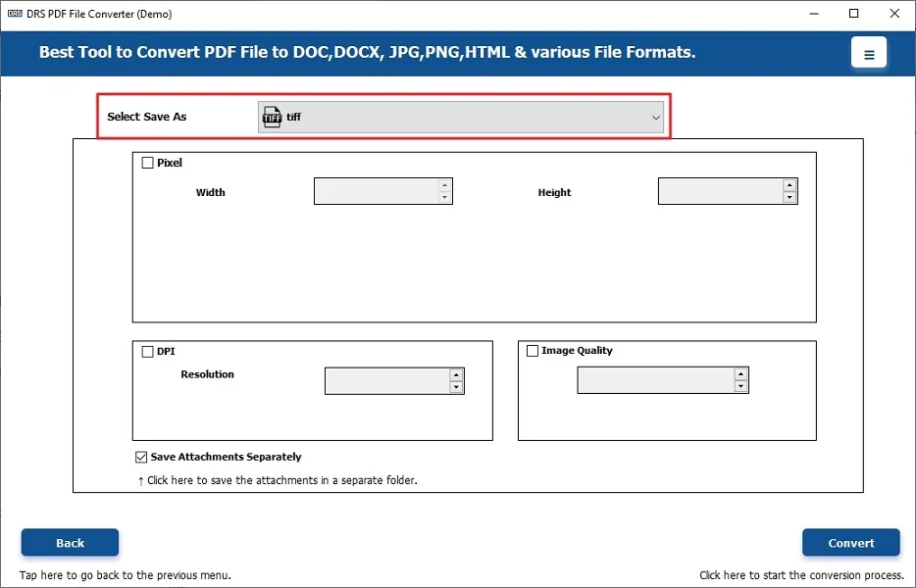Maximize the application window

(854, 13)
